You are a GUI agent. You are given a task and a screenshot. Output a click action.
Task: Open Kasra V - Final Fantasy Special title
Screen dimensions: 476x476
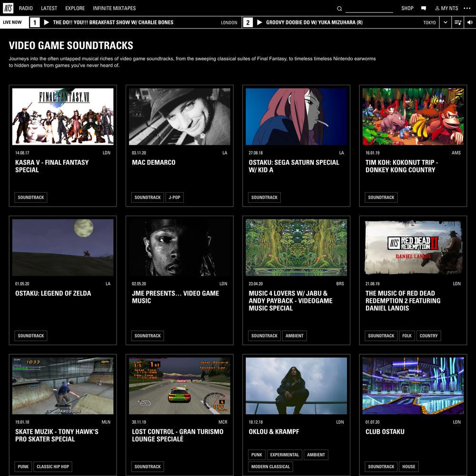pos(52,166)
